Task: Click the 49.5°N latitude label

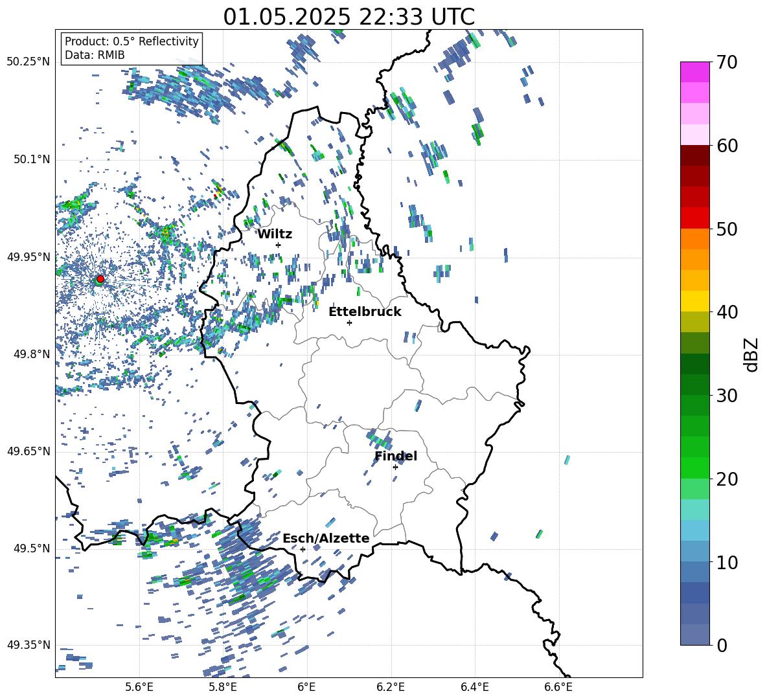Action: [x=32, y=548]
